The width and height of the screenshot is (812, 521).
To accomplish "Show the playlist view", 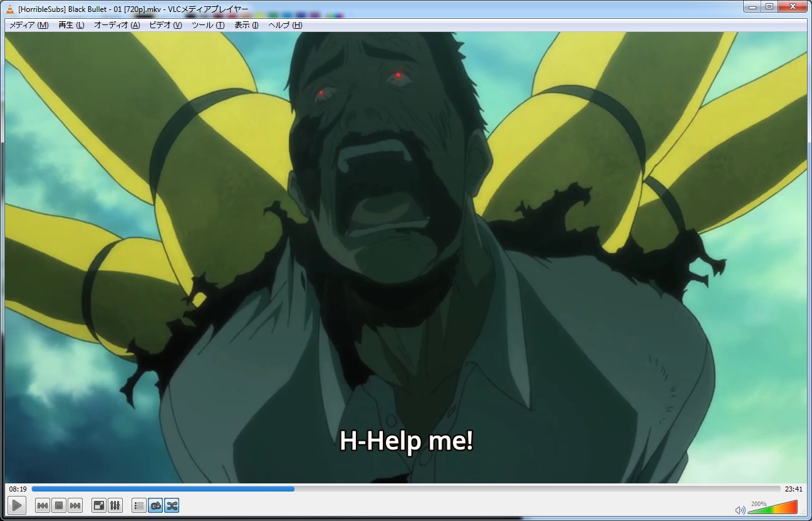I will 139,505.
